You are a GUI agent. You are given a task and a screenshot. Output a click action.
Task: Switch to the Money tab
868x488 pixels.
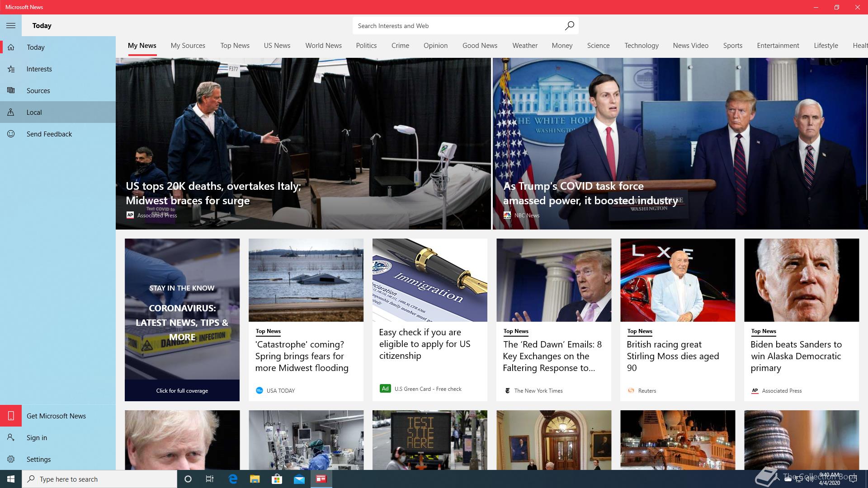pyautogui.click(x=562, y=46)
